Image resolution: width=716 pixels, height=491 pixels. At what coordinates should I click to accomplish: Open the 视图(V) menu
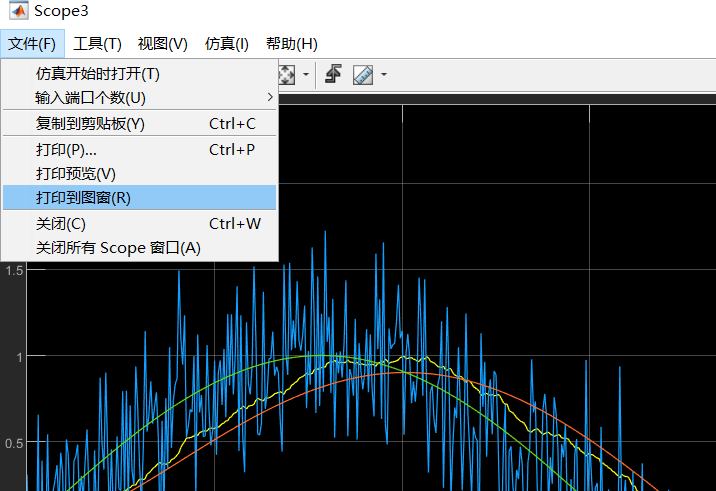(x=163, y=44)
